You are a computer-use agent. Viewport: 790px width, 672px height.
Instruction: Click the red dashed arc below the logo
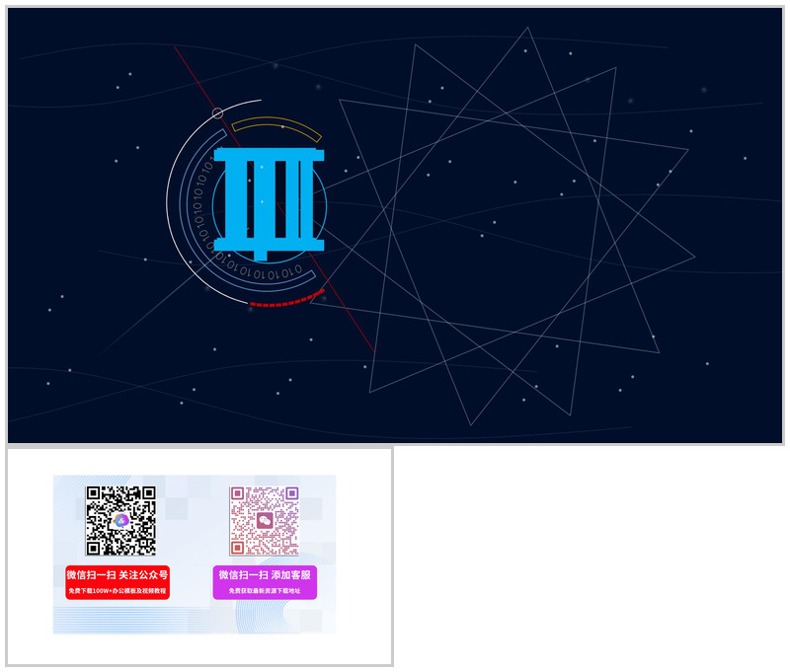click(x=281, y=304)
